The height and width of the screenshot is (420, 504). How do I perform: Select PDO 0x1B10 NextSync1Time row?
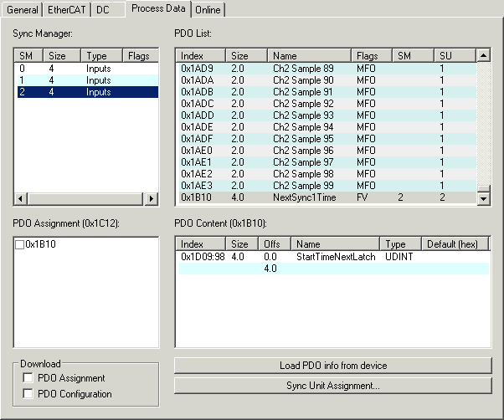(x=327, y=197)
